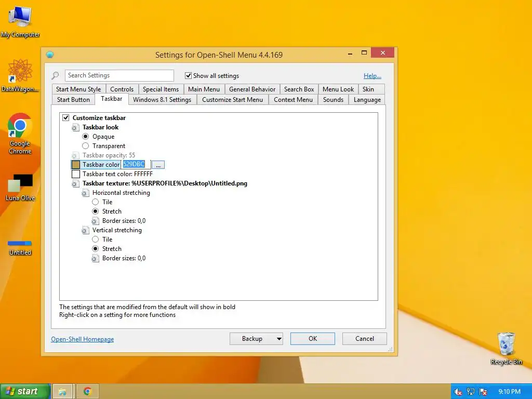This screenshot has width=532, height=399.
Task: Toggle Show all settings checkbox
Action: pos(188,76)
